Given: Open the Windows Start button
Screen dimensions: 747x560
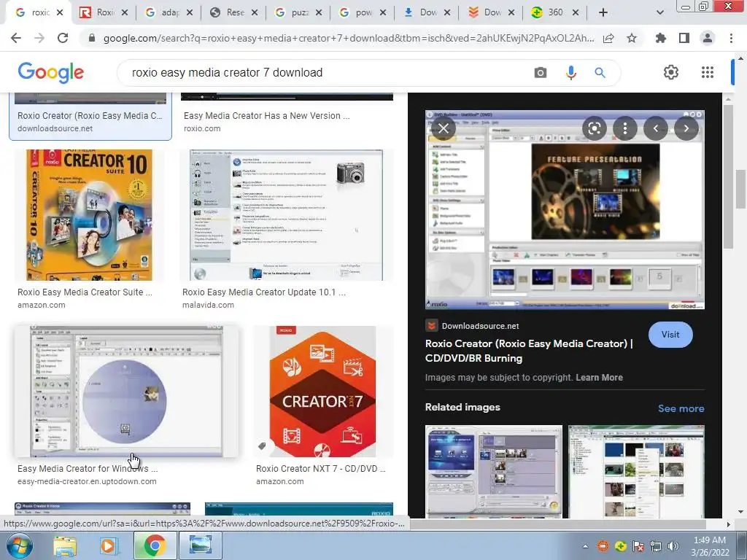Looking at the screenshot, I should [x=20, y=545].
